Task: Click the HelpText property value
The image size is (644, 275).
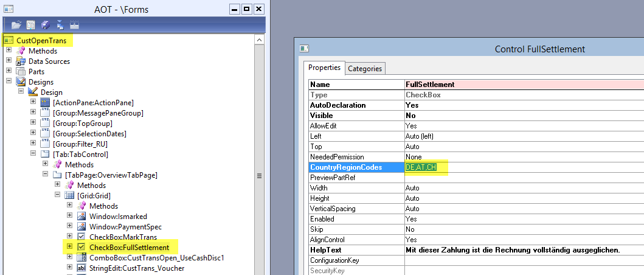Action: pyautogui.click(x=523, y=250)
